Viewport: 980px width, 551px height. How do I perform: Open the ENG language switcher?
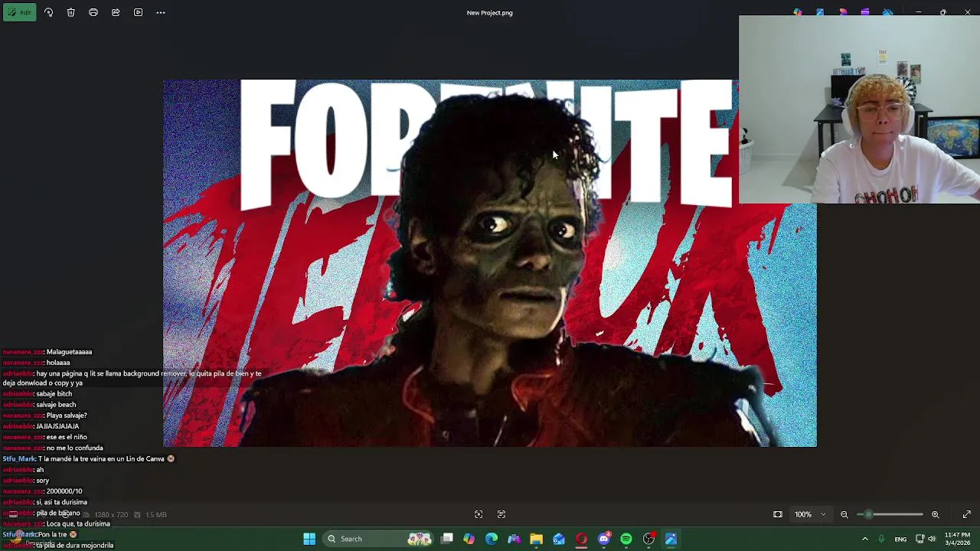click(900, 539)
